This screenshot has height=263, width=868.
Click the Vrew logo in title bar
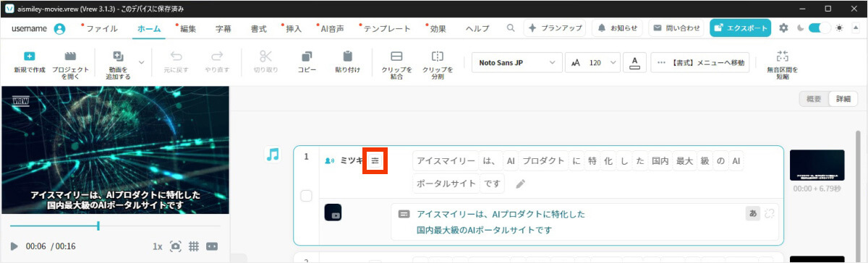pos(9,9)
